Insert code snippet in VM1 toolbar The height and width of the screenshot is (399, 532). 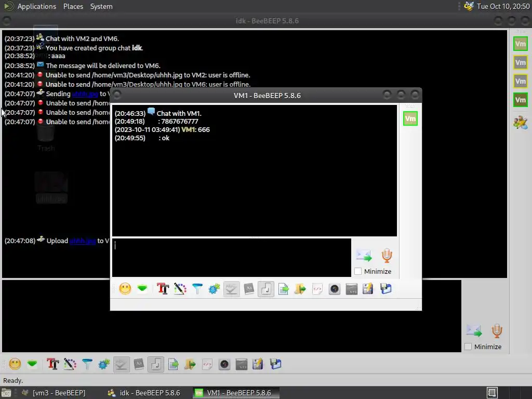coord(317,289)
